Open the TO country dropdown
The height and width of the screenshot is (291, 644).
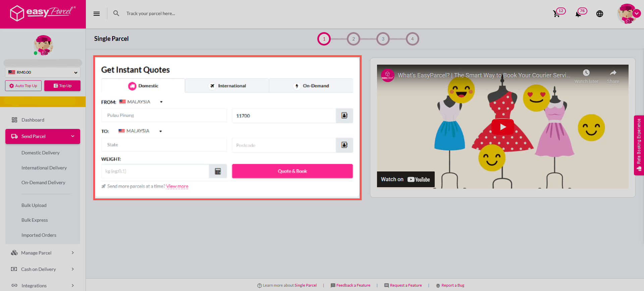[140, 131]
